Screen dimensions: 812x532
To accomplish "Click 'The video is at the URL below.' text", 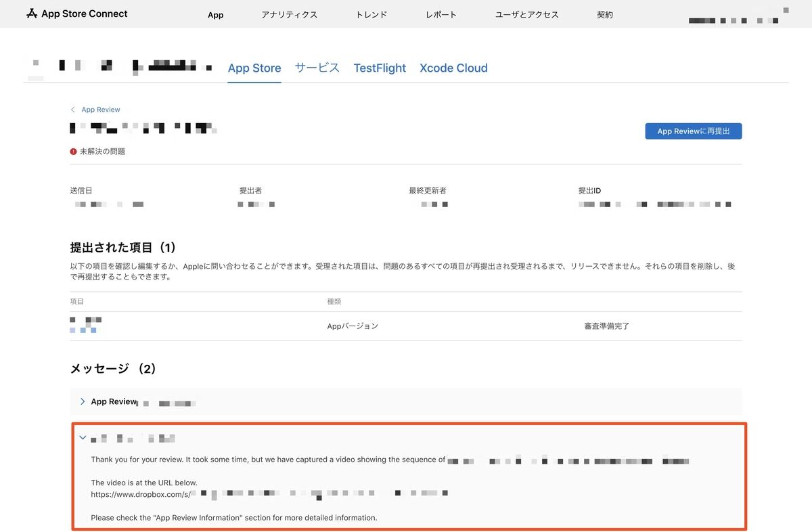I will 144,483.
